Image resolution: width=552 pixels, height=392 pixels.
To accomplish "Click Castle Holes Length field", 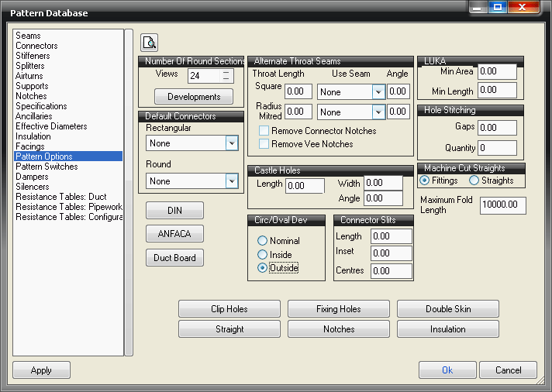I will [x=305, y=186].
